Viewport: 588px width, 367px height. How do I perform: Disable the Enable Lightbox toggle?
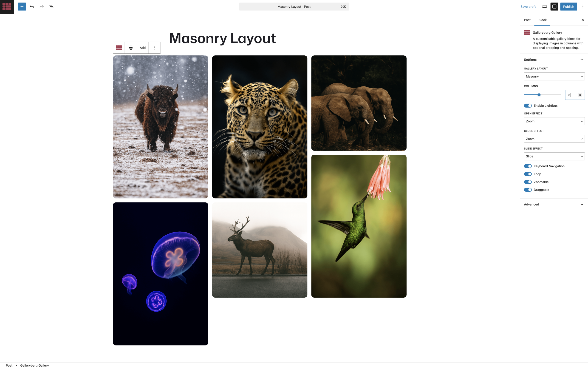(528, 105)
